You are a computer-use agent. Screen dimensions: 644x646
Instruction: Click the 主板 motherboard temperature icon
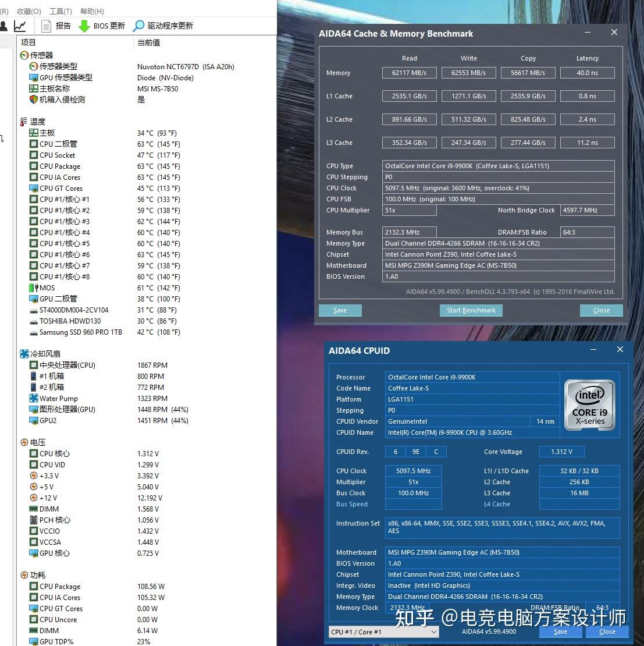tap(34, 133)
